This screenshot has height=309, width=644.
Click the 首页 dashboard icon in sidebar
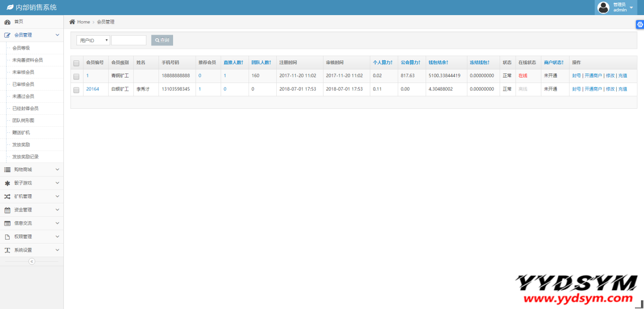pos(7,22)
